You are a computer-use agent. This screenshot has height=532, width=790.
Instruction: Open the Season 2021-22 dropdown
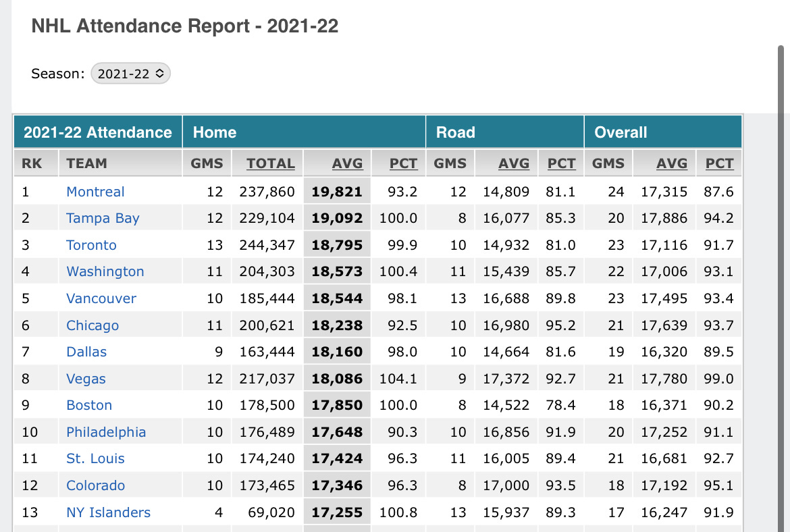pos(130,74)
